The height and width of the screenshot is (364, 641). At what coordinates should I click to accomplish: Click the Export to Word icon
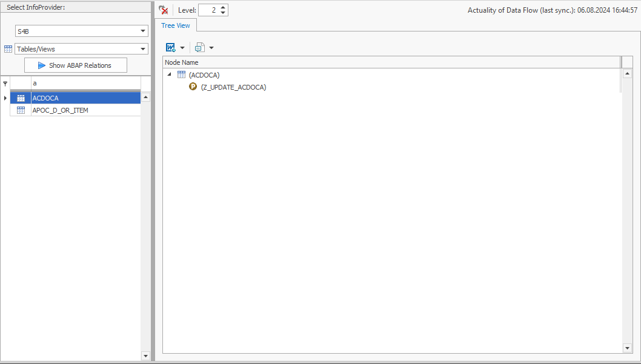coord(171,47)
